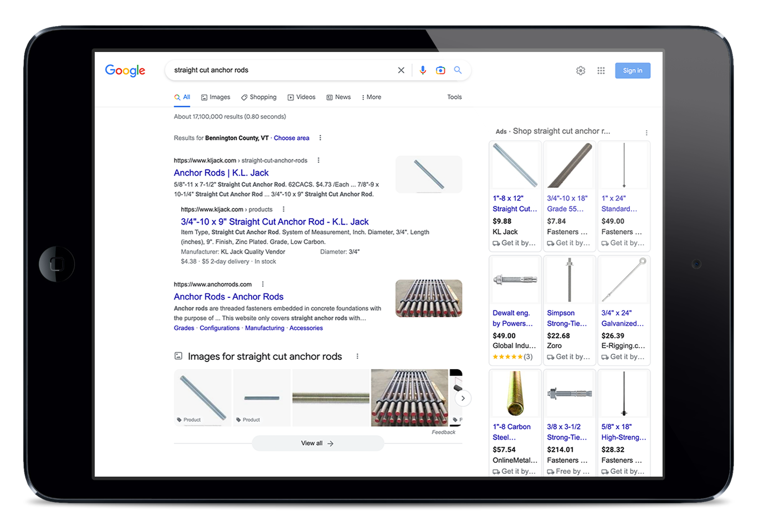Open K.L. Jack result thumbnail image
759x532 pixels.
click(429, 174)
